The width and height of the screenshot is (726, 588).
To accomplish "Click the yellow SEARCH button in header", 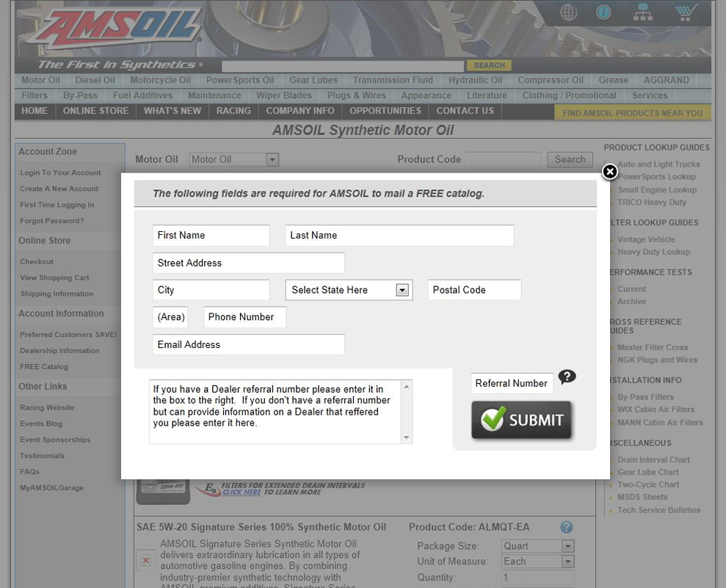I will click(x=490, y=65).
